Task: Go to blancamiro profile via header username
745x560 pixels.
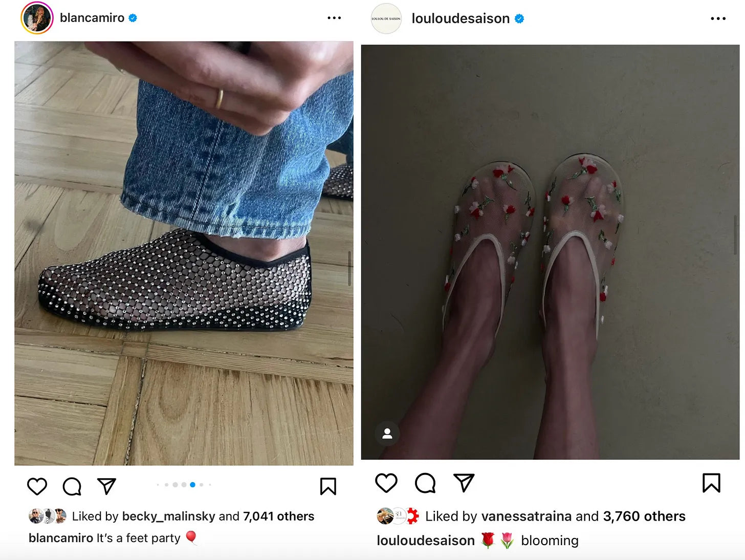Action: pyautogui.click(x=92, y=18)
